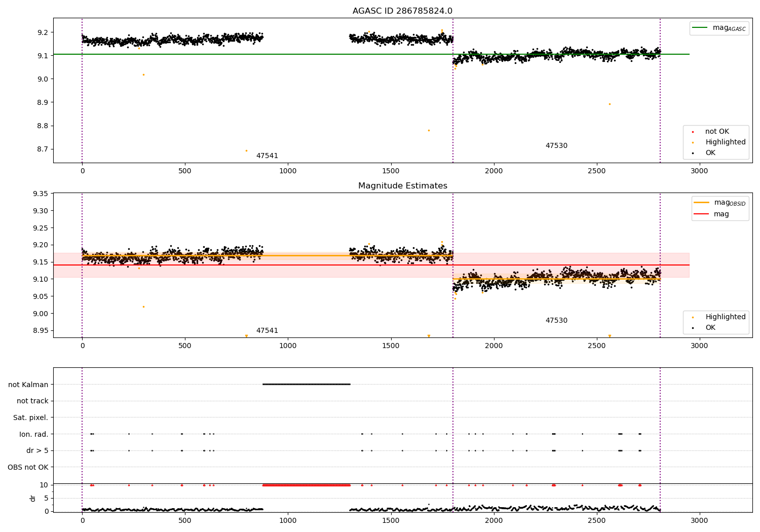The image size is (760, 532).
Task: Click the rotated 'dr' axis label
Action: click(x=33, y=498)
